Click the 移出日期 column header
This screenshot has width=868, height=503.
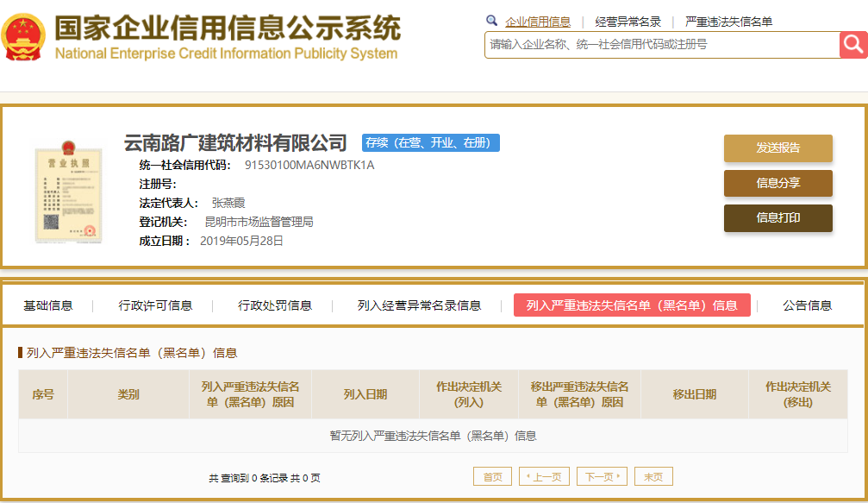point(694,394)
